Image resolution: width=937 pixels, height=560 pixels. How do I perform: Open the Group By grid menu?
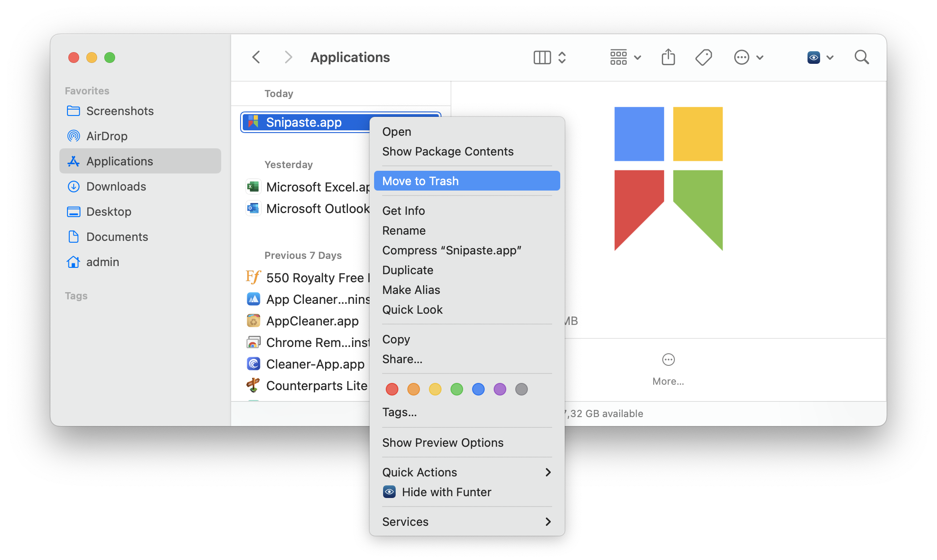click(625, 58)
